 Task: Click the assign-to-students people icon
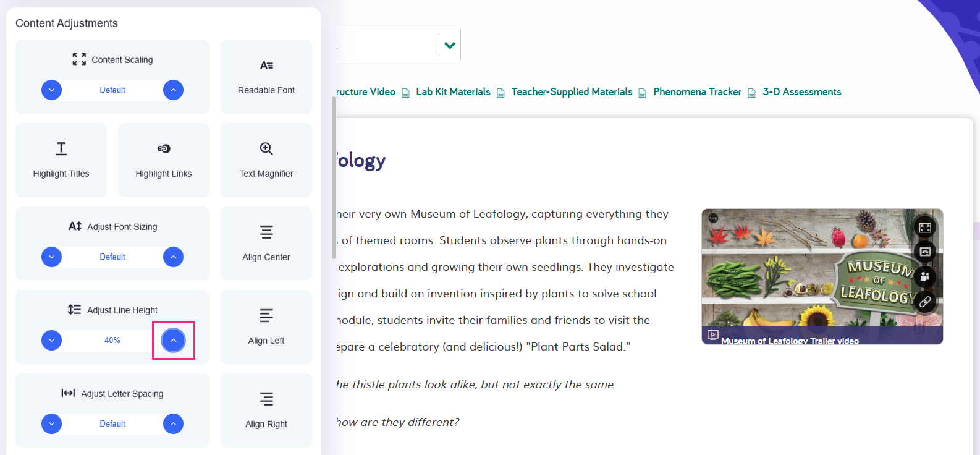925,276
